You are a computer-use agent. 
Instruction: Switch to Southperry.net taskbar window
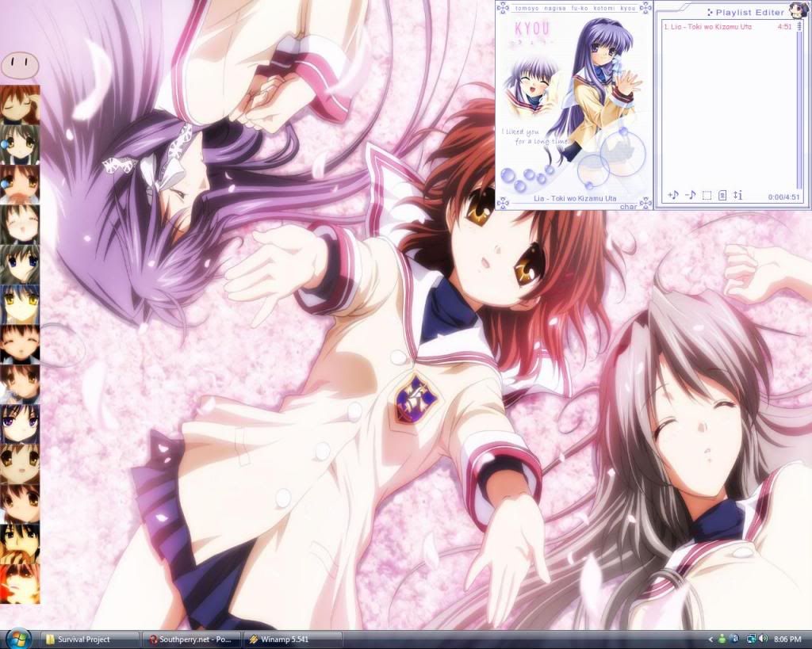pos(193,639)
